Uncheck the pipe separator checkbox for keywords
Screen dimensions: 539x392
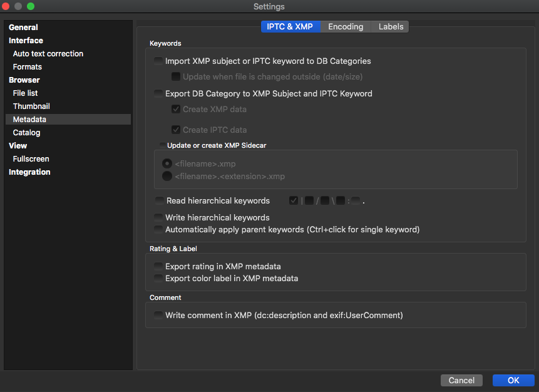click(x=294, y=201)
